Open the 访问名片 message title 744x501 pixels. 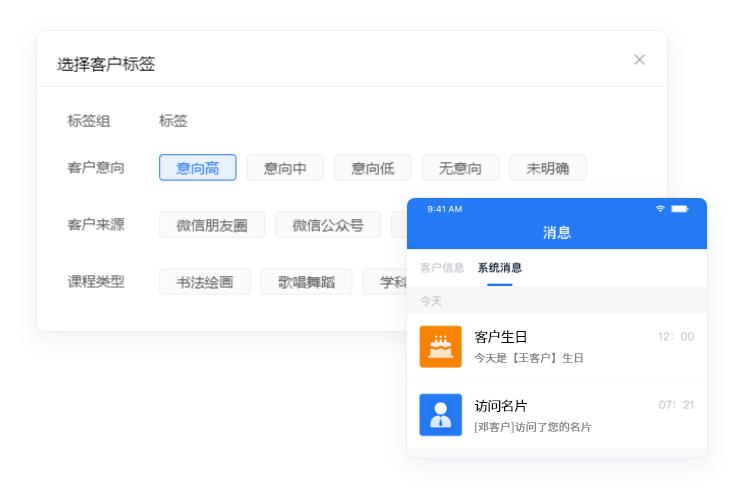click(501, 406)
